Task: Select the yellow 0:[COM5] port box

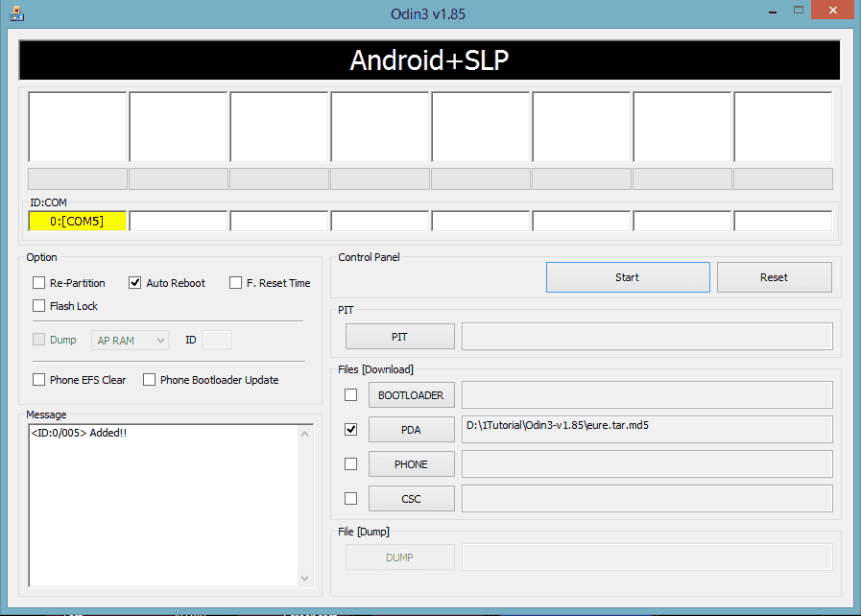Action: click(78, 222)
